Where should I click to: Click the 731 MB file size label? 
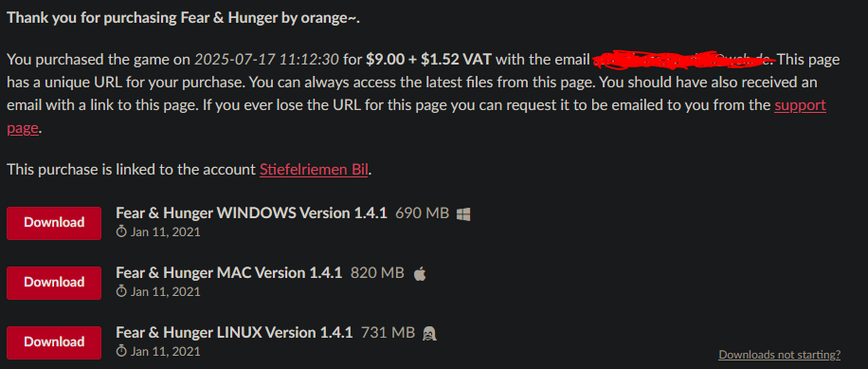(x=389, y=332)
